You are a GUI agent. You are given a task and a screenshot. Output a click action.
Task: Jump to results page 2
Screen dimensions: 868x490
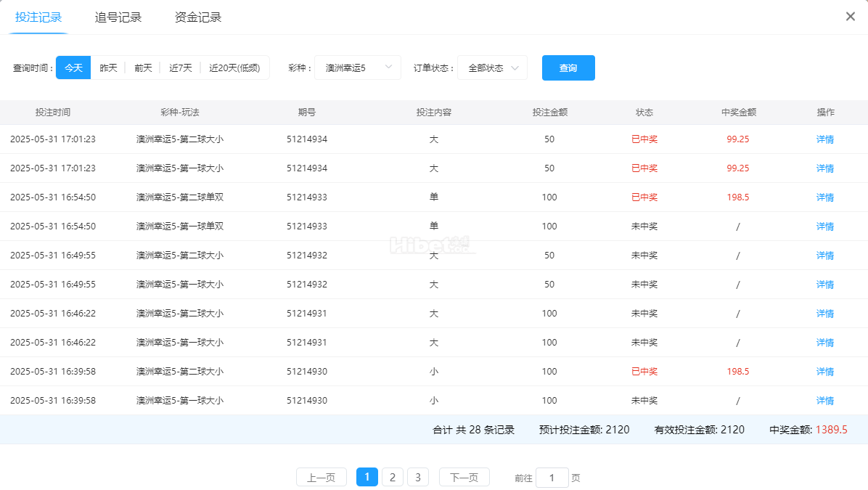(x=392, y=477)
